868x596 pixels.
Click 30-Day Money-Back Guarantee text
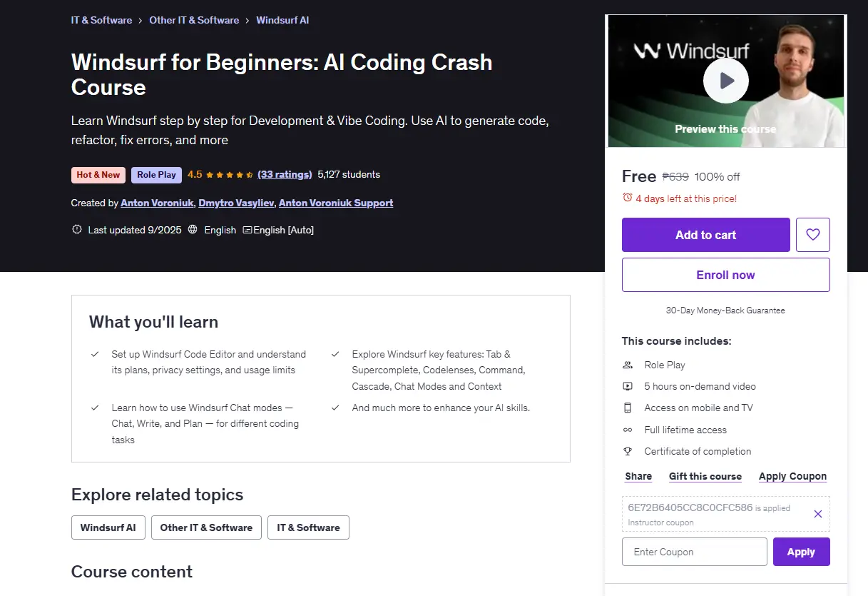point(725,310)
